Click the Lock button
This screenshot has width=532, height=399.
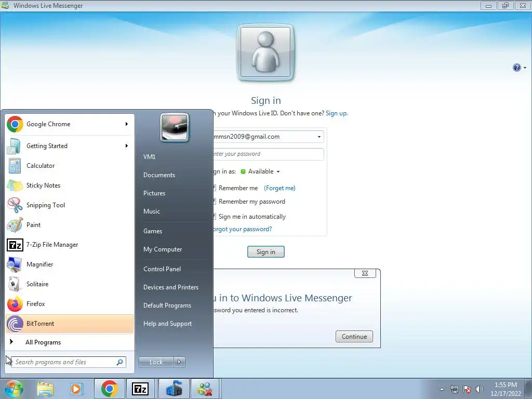(156, 362)
